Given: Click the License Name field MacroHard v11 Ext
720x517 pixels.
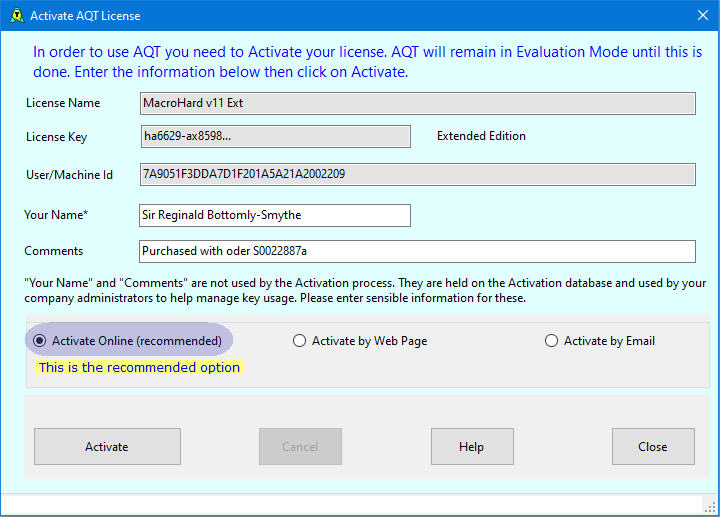Looking at the screenshot, I should [x=418, y=103].
